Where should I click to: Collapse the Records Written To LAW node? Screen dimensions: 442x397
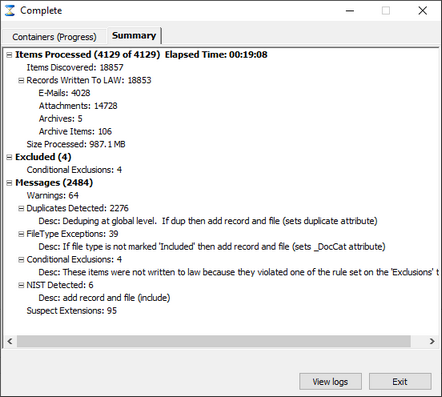point(21,81)
